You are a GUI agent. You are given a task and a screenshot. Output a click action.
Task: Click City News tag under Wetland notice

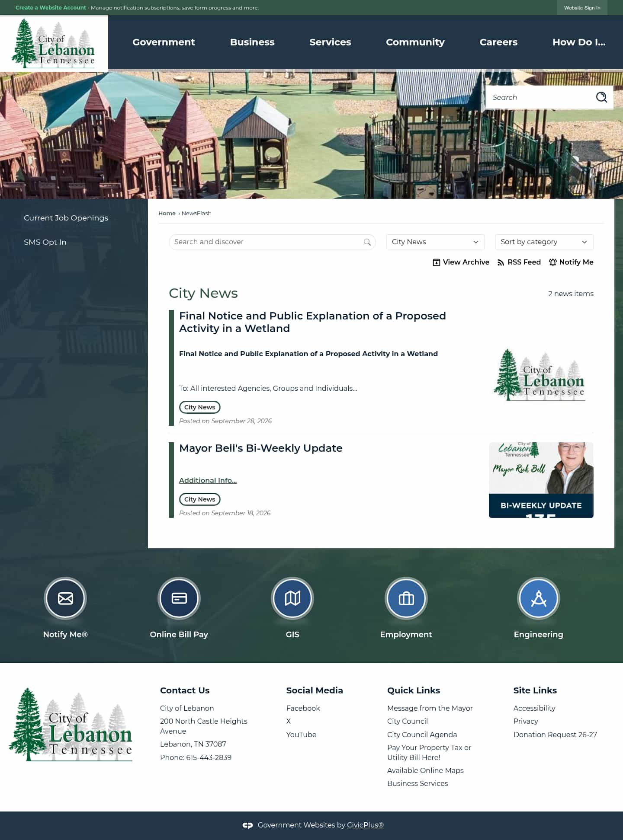(199, 407)
